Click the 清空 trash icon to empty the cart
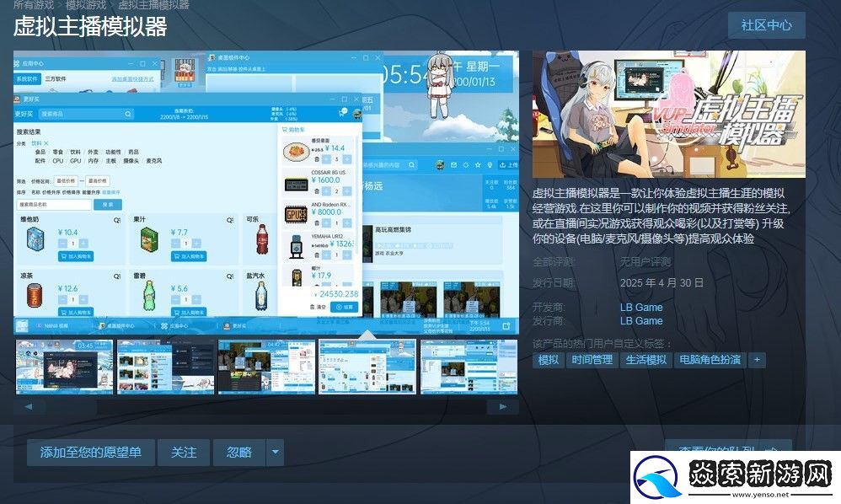841x504 pixels. tap(313, 307)
